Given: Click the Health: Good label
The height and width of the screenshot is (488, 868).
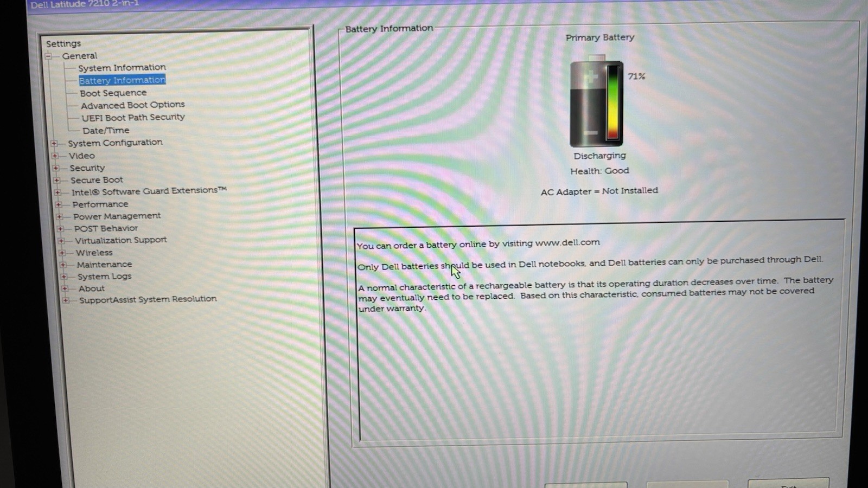Looking at the screenshot, I should pyautogui.click(x=600, y=171).
